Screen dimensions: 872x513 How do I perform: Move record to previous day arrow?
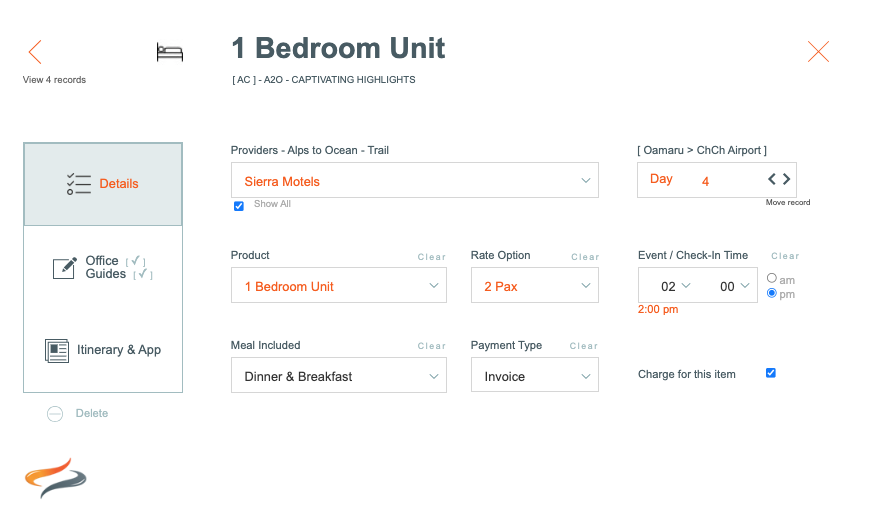(772, 179)
